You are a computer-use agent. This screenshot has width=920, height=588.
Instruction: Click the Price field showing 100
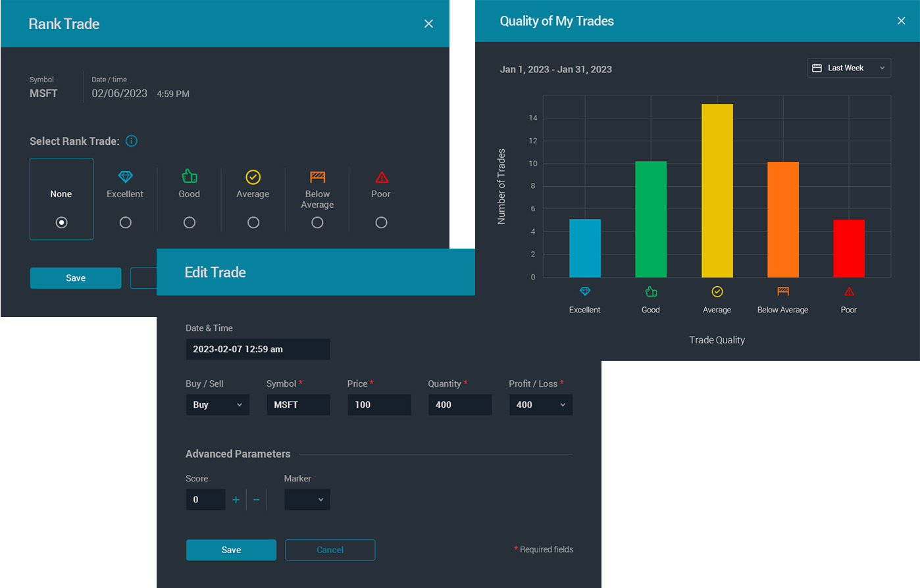(x=379, y=404)
